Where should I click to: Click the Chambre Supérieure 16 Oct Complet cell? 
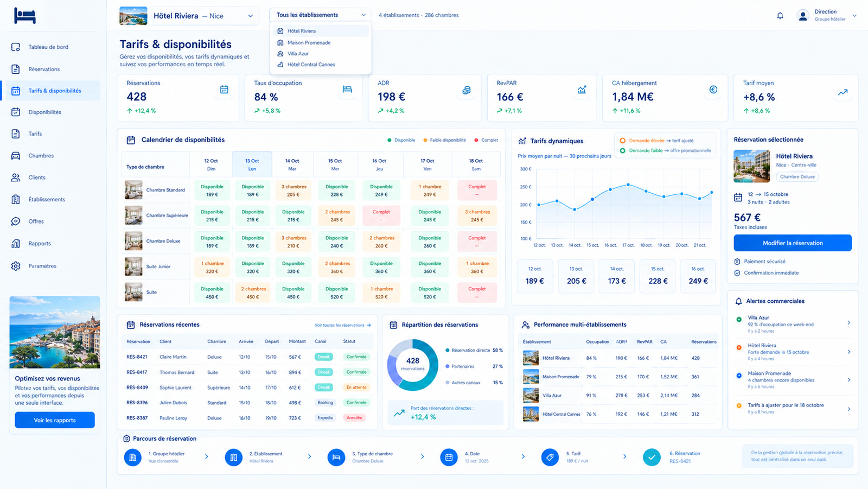click(x=381, y=215)
